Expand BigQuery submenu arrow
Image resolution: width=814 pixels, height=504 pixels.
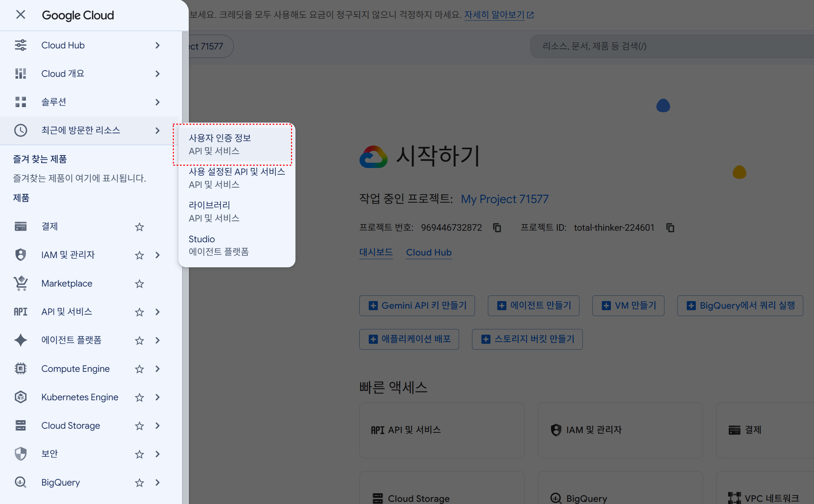(158, 483)
